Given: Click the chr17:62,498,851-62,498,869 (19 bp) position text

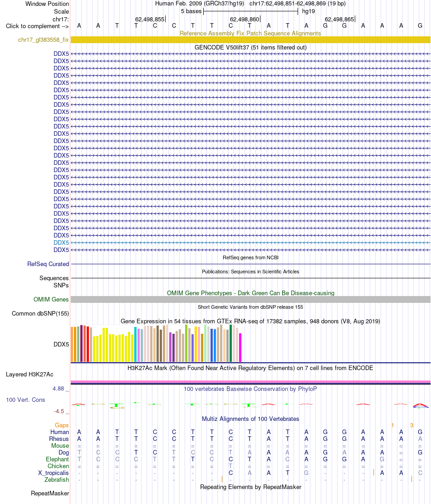Looking at the screenshot, I should coord(298,4).
